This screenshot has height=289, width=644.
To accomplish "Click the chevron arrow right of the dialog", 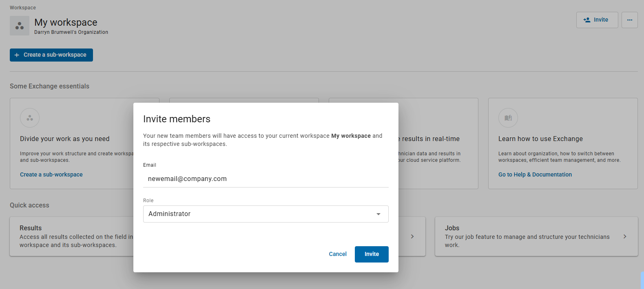I will point(412,236).
